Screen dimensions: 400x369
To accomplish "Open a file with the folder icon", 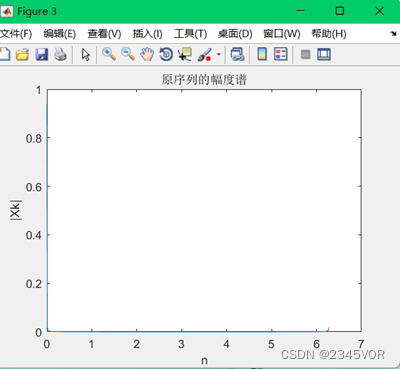I will 23,54.
